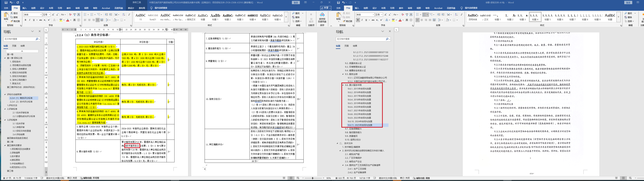Add character border in right Word window
Screen dimensions: 644x181
(411, 15)
